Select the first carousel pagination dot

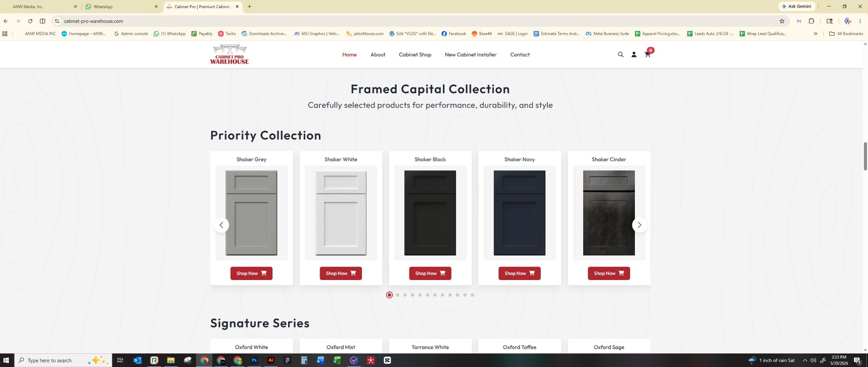click(x=389, y=295)
